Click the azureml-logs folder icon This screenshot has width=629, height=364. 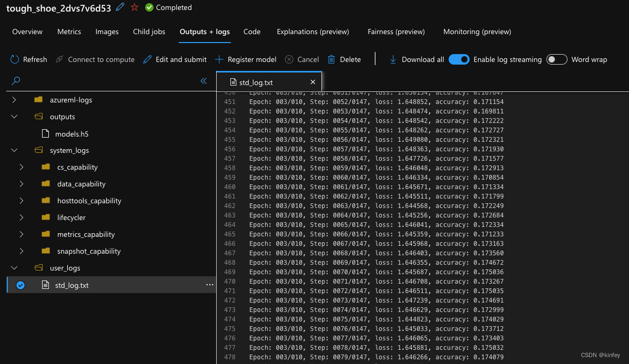pyautogui.click(x=38, y=100)
